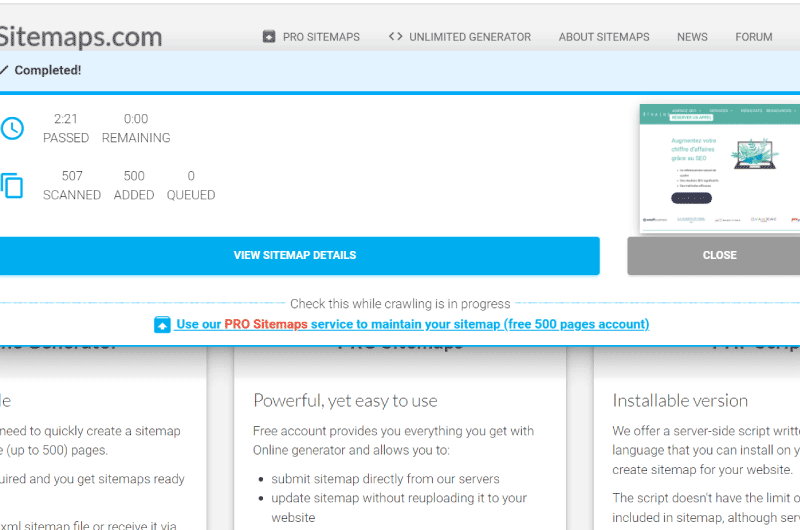Click the blue completed progress bar
The image size is (800, 530).
[400, 93]
